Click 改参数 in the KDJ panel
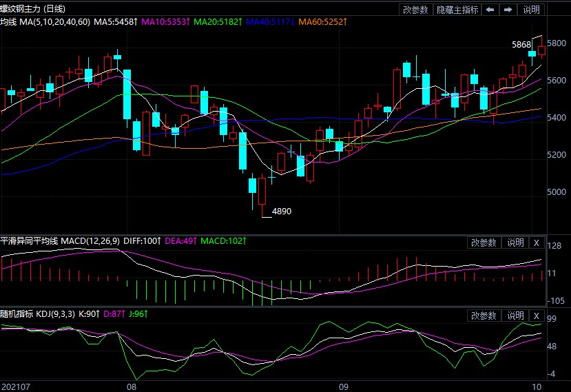This screenshot has width=571, height=392. point(484,316)
